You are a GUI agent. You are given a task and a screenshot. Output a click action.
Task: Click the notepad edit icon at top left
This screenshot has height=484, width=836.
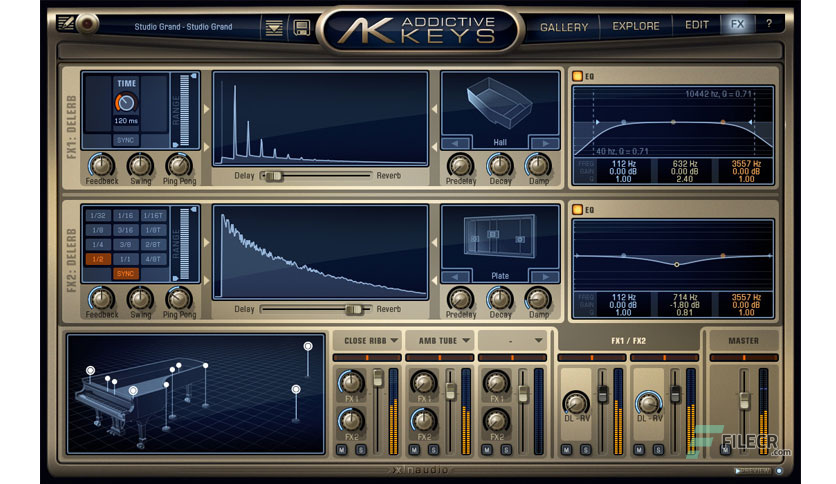(66, 23)
